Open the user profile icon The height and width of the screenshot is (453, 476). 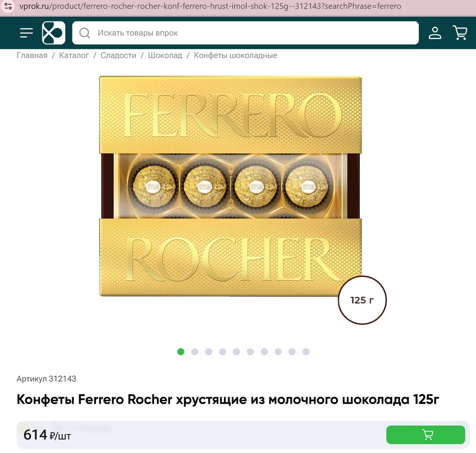435,33
